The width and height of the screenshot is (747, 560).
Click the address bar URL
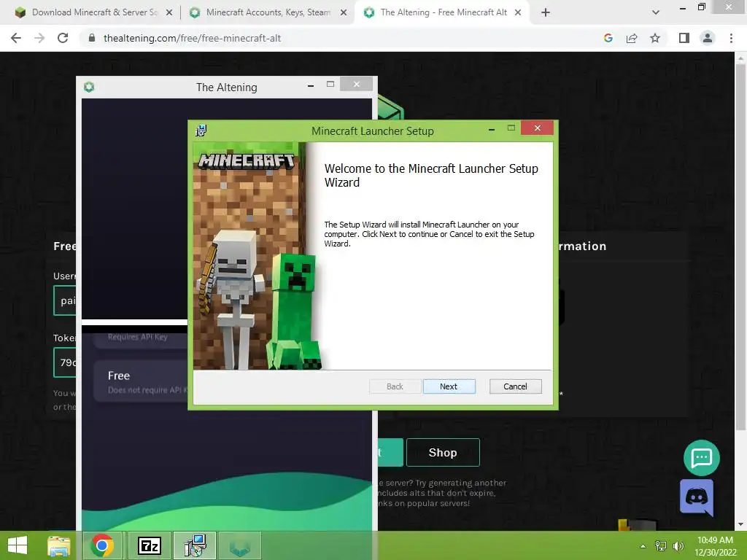click(192, 38)
